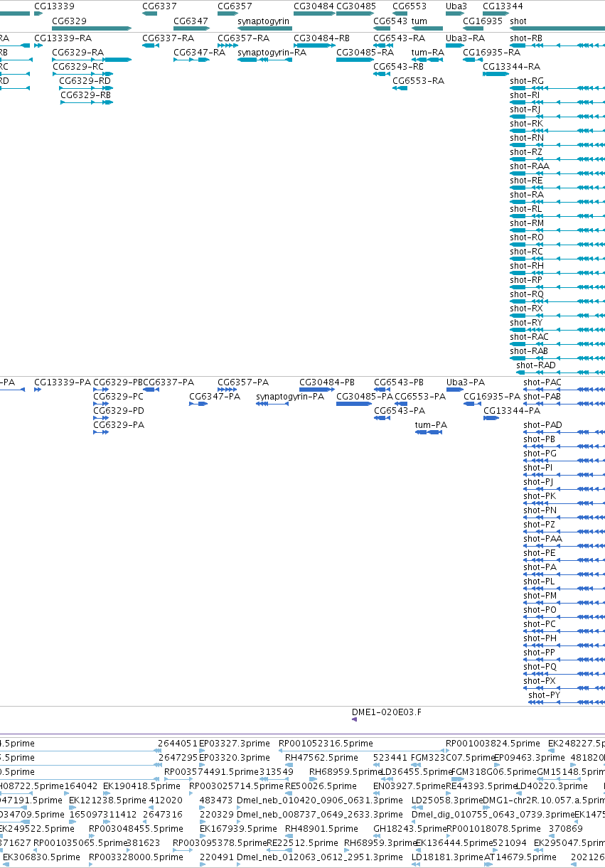The height and width of the screenshot is (868, 605).
Task: Select transcript CG6347-RA
Action: click(199, 53)
